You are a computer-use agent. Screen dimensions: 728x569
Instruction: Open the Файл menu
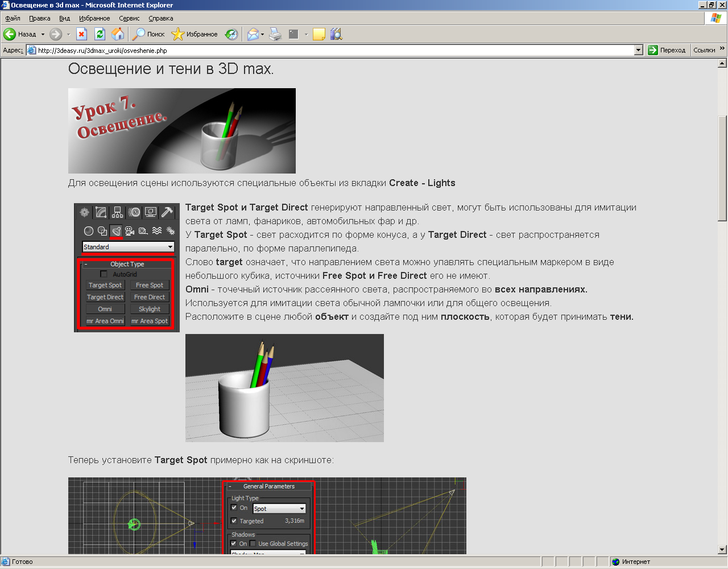13,18
